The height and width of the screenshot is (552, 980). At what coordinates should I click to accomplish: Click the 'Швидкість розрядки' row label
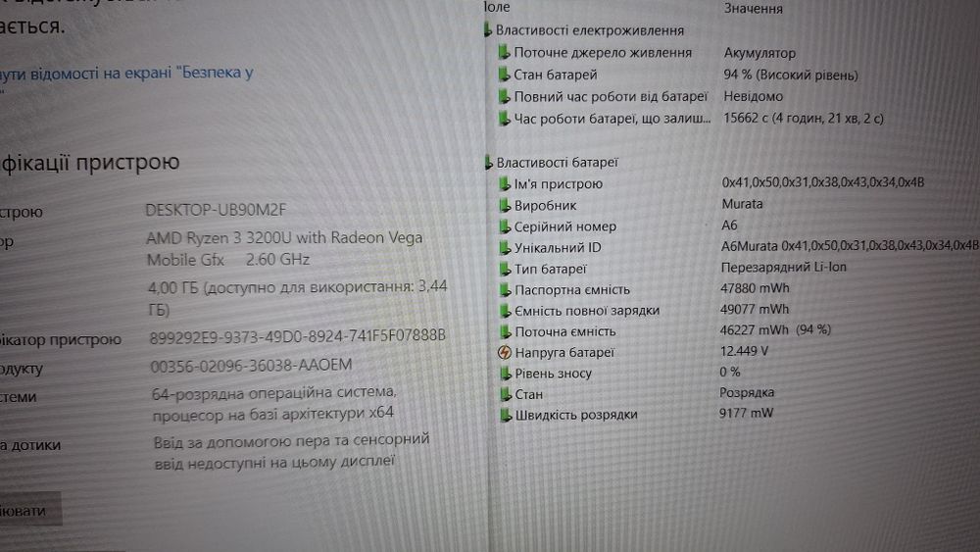coord(576,415)
